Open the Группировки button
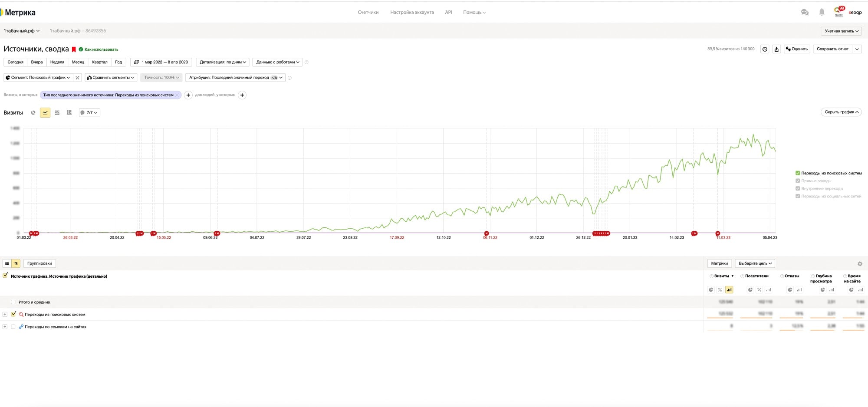868x407 pixels. coord(39,263)
